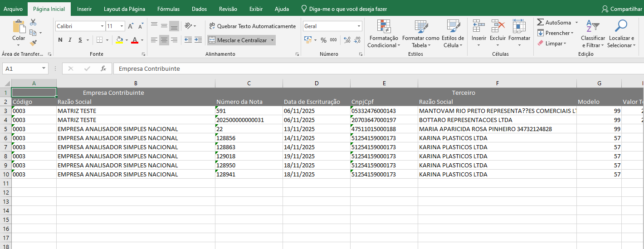The width and height of the screenshot is (644, 249).
Task: Click the Cut scissors icon
Action: [x=33, y=22]
